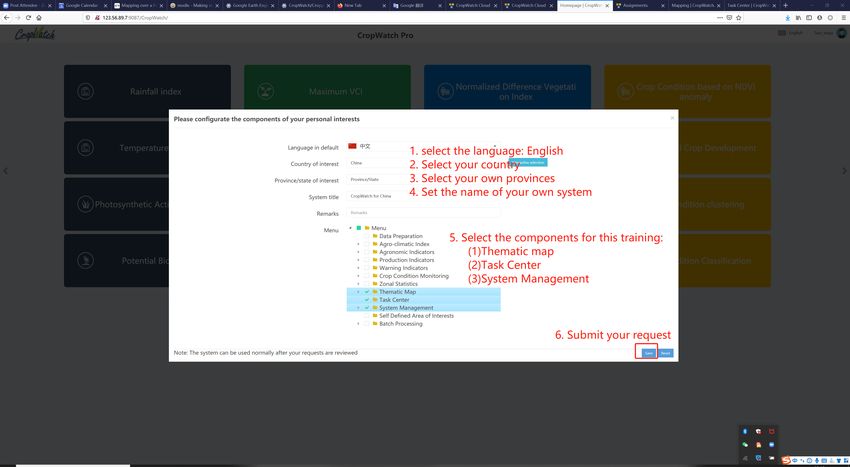This screenshot has width=850, height=467.
Task: Collapse the root Menu tree node
Action: coord(351,228)
